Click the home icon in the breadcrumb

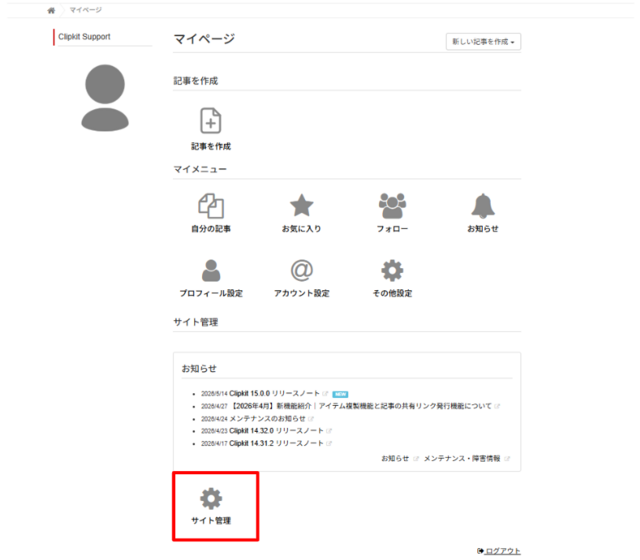51,10
